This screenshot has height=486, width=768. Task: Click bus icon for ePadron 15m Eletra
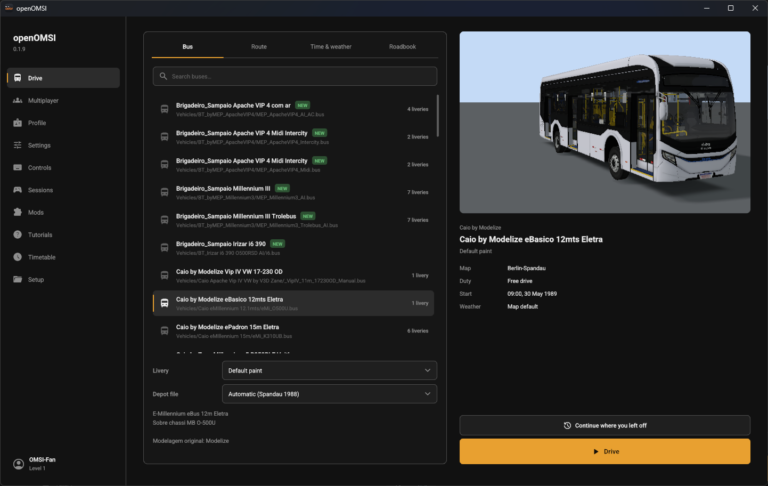pyautogui.click(x=165, y=331)
